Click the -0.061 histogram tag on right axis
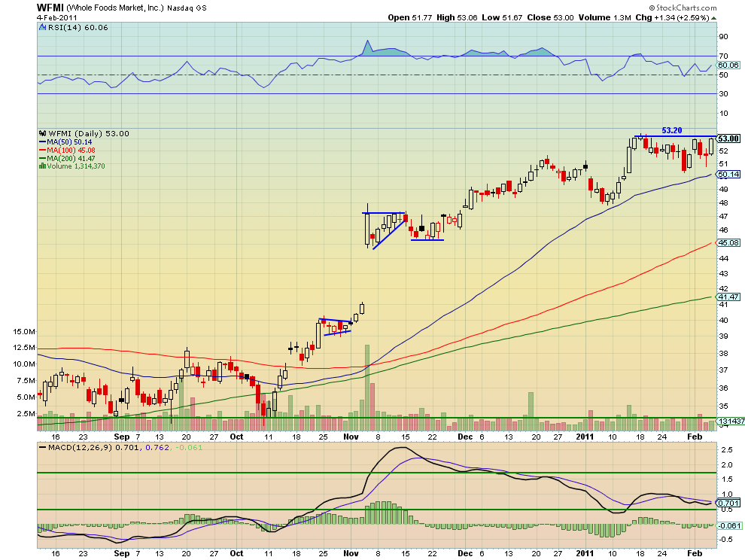Image resolution: width=745 pixels, height=560 pixels. 730,525
